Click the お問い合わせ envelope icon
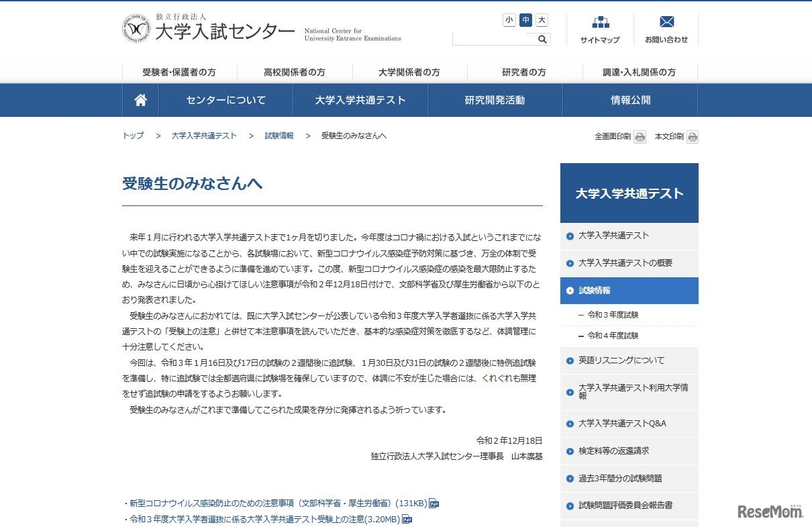Image resolution: width=812 pixels, height=527 pixels. click(x=666, y=21)
